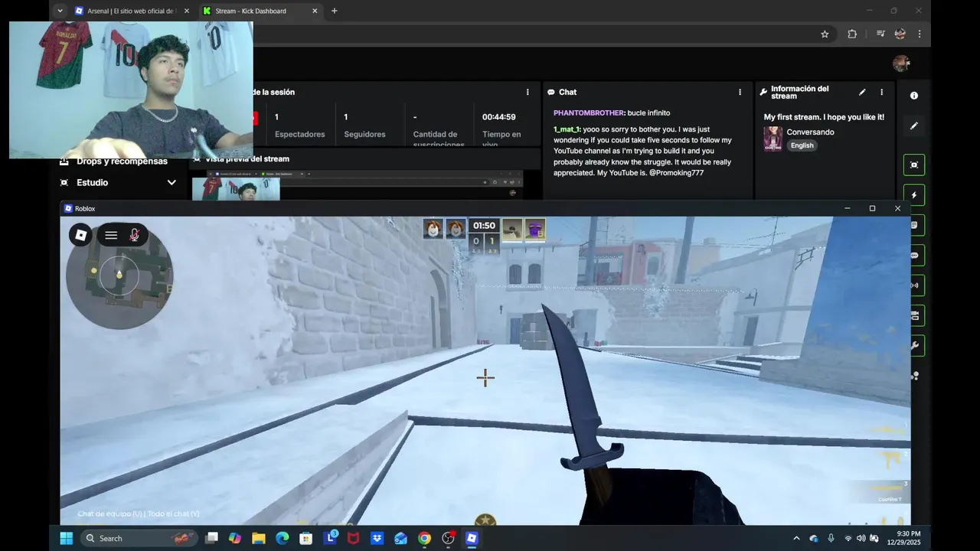Open a new Chrome tab

pos(334,11)
